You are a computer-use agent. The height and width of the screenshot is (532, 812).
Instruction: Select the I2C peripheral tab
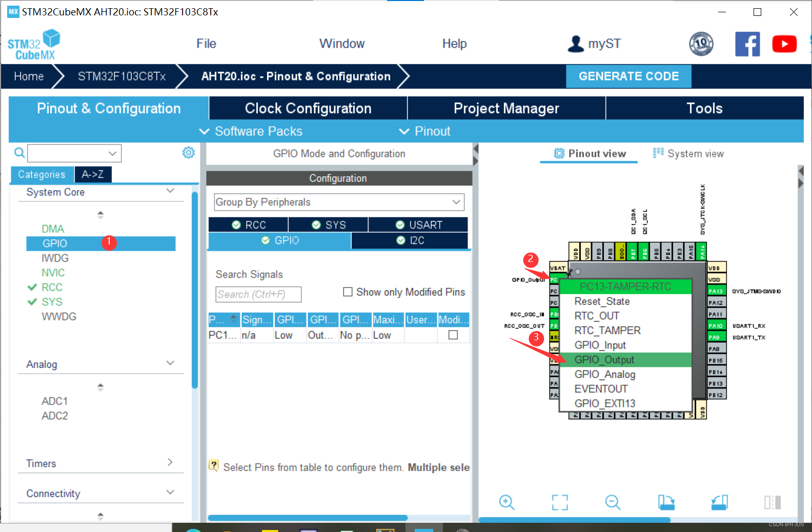(x=410, y=240)
